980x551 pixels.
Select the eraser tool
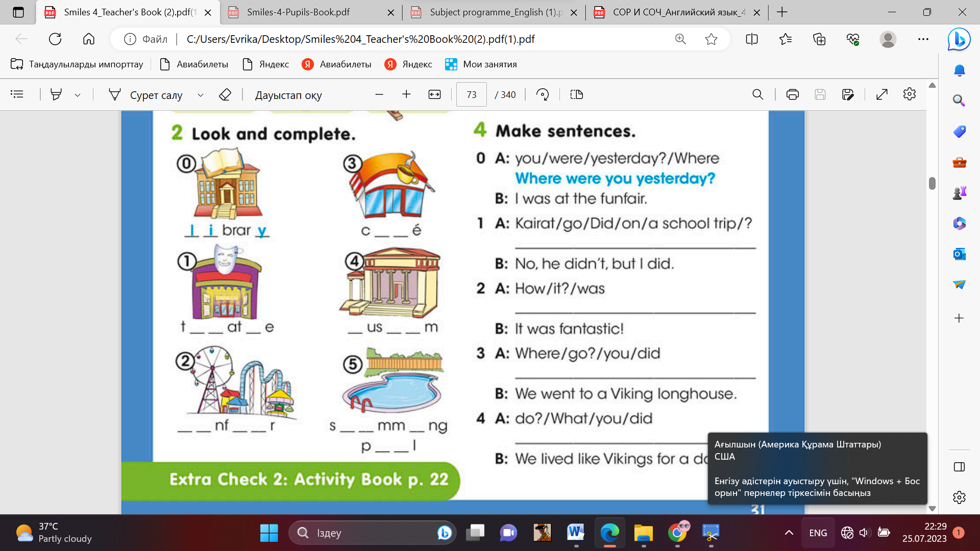click(225, 94)
